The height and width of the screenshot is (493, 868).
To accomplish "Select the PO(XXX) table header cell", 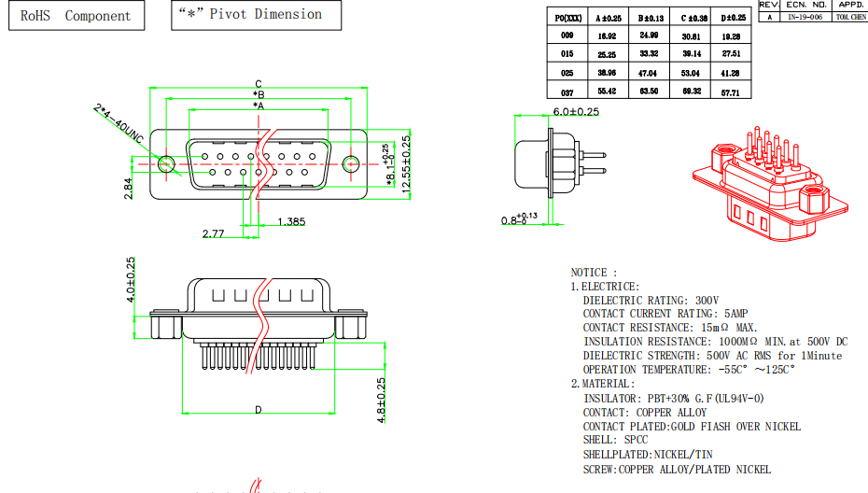I will 567,17.
